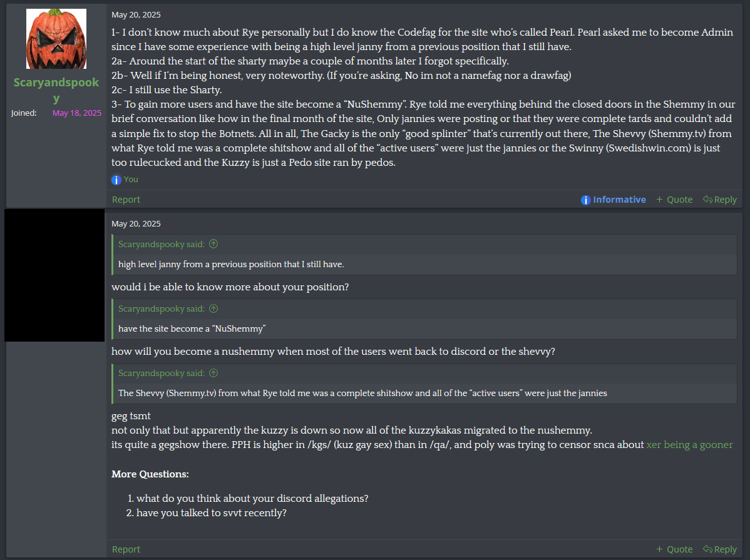This screenshot has width=750, height=560.
Task: Open the 'xer being a gooner' link
Action: pos(689,445)
